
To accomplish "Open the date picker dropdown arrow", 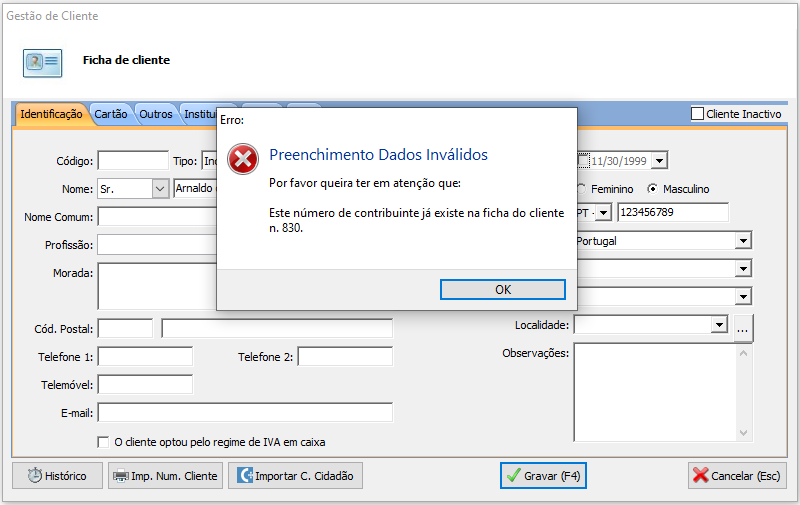I will coord(659,161).
